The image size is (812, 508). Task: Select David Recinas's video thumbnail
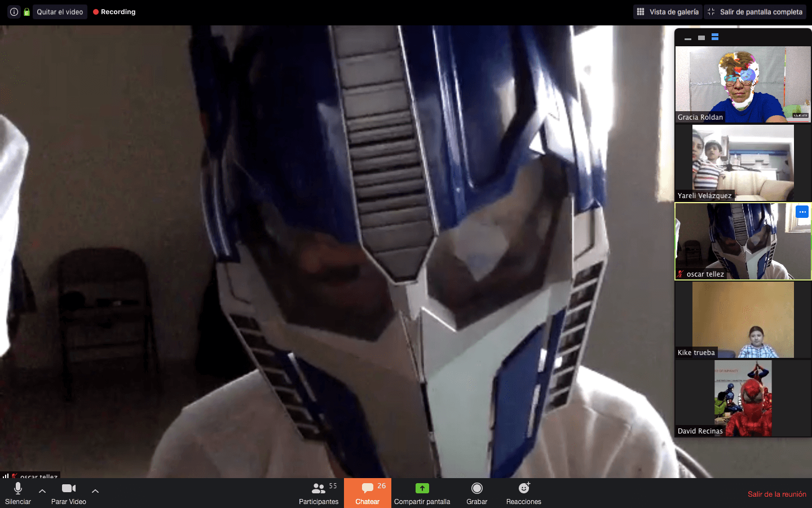tap(743, 398)
